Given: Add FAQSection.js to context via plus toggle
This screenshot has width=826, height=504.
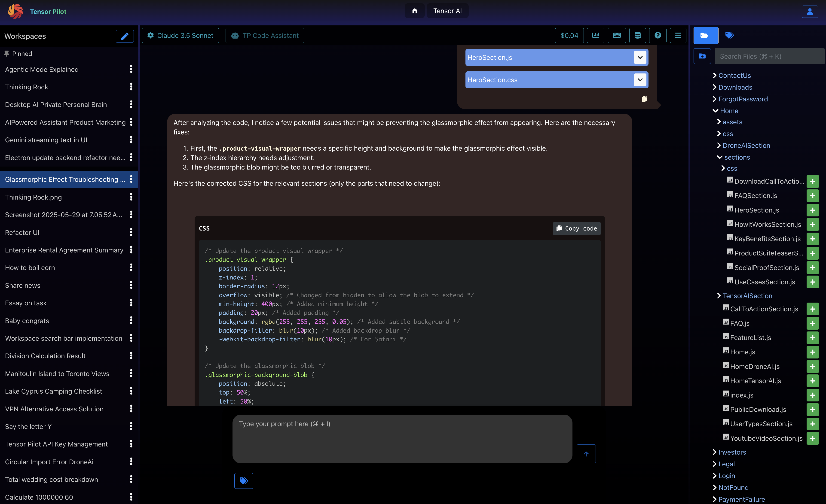Looking at the screenshot, I should [x=813, y=196].
